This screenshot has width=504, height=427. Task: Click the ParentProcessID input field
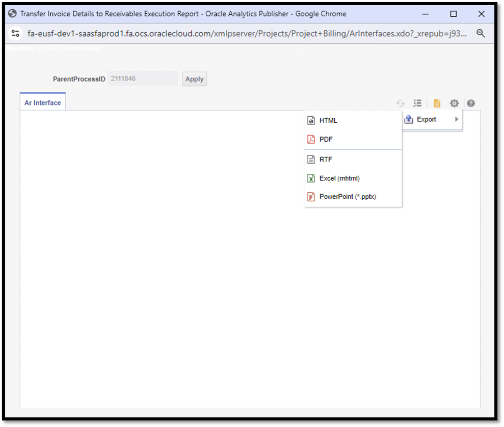click(x=142, y=78)
